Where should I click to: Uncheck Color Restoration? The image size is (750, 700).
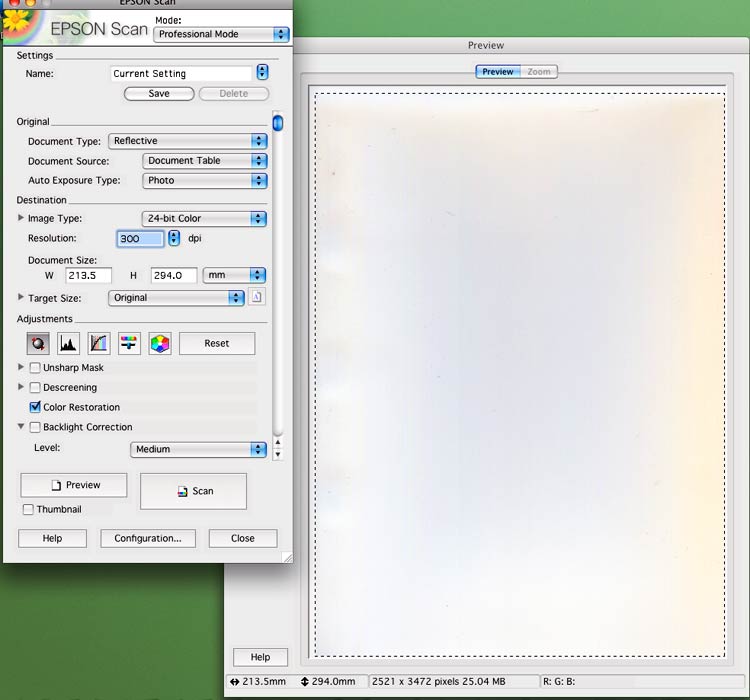point(35,407)
